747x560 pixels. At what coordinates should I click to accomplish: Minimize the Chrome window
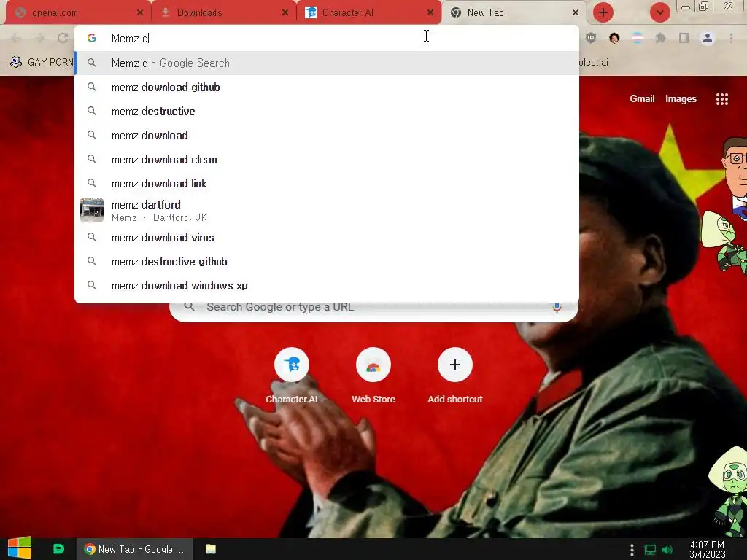[x=686, y=7]
